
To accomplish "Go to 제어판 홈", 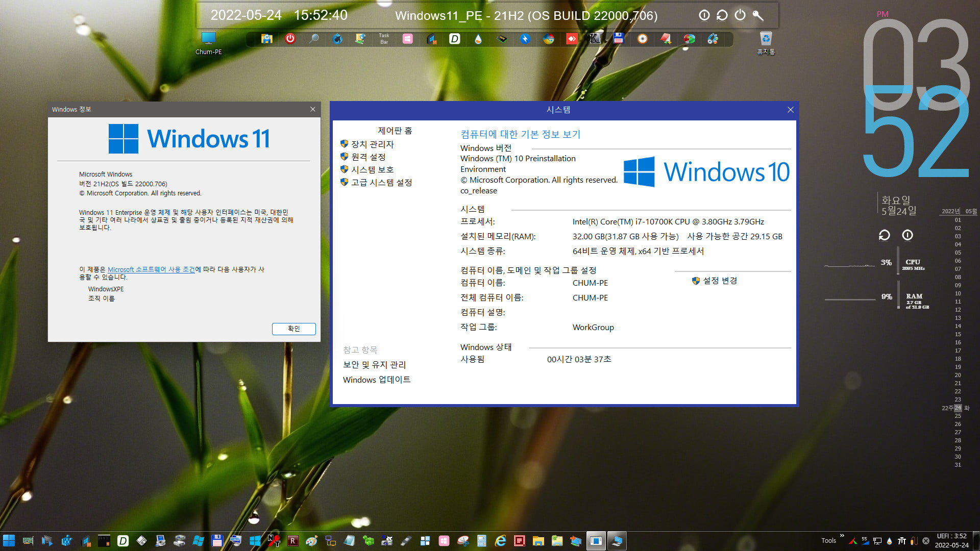I will (x=395, y=131).
